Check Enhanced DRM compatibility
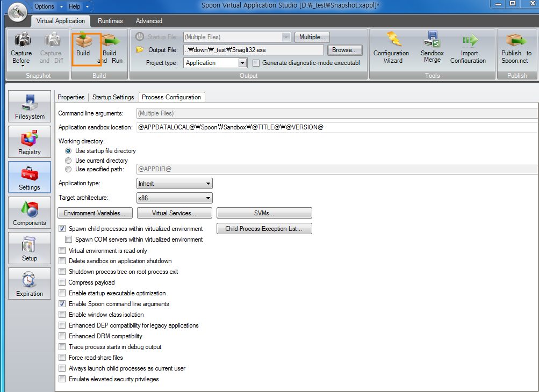This screenshot has height=392, width=539. pyautogui.click(x=62, y=336)
